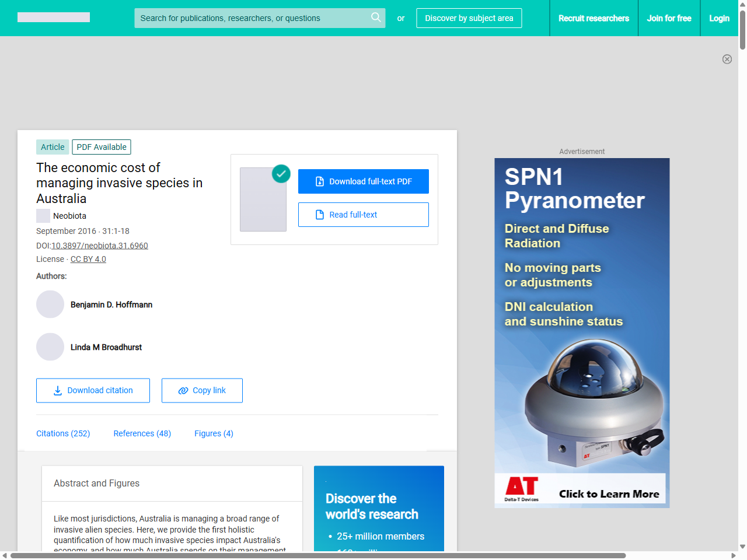The width and height of the screenshot is (747, 560).
Task: Switch to Citations (252) tab
Action: [63, 433]
